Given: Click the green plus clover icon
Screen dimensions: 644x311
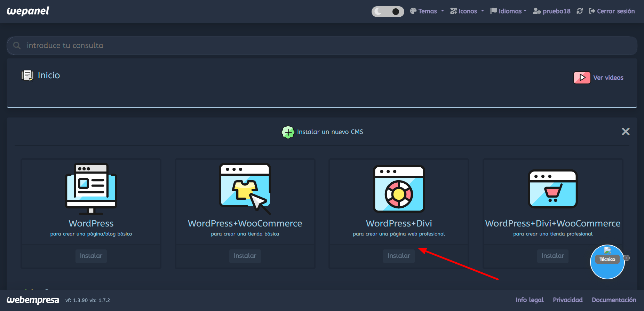Looking at the screenshot, I should [288, 132].
